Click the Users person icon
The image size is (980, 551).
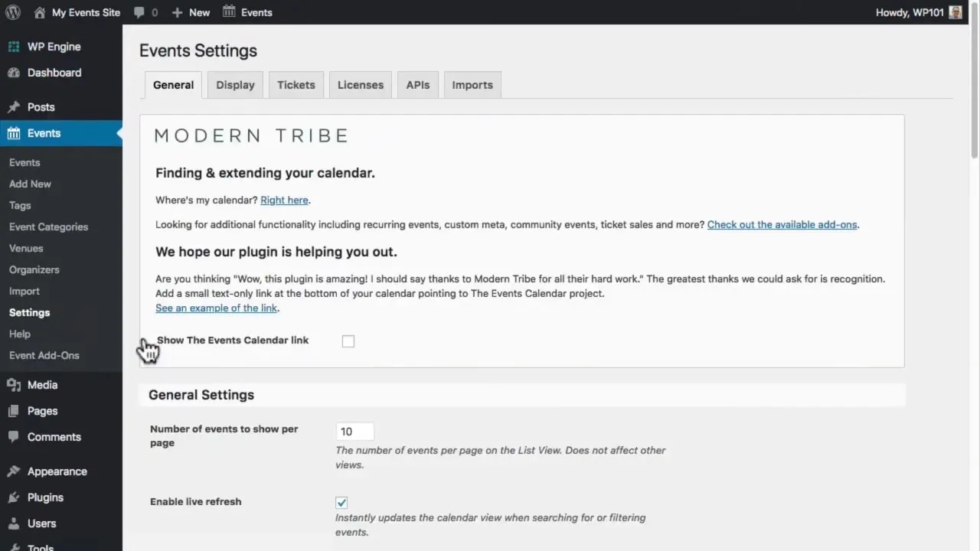[14, 523]
